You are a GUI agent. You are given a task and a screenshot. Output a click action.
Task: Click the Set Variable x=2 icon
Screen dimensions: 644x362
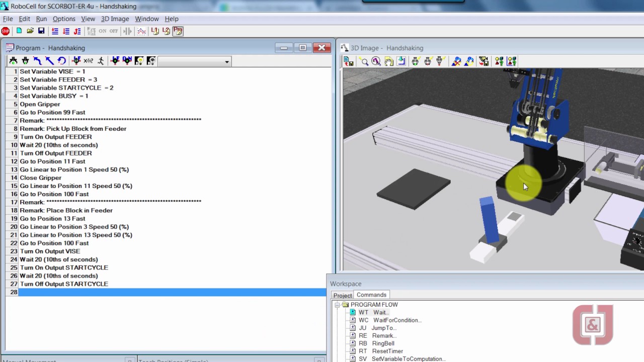[x=88, y=61]
